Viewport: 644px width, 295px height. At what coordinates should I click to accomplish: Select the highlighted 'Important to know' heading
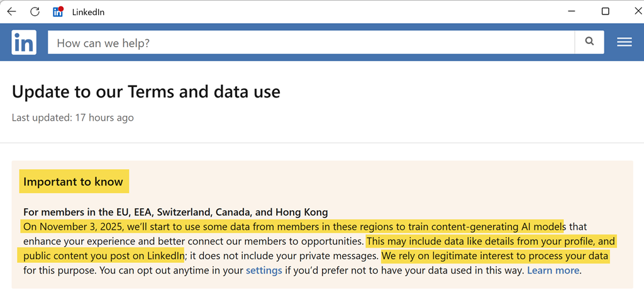(73, 182)
